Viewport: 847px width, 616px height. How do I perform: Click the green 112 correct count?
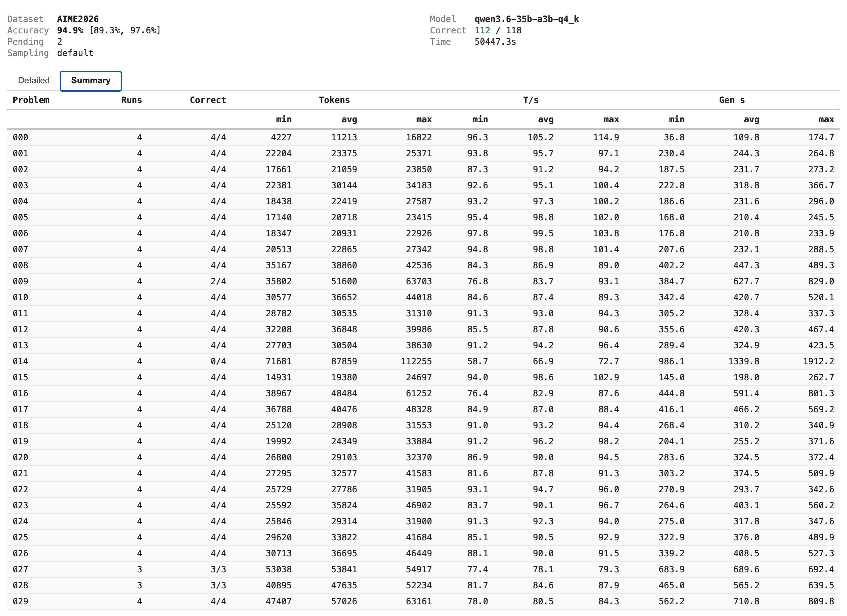tap(482, 30)
